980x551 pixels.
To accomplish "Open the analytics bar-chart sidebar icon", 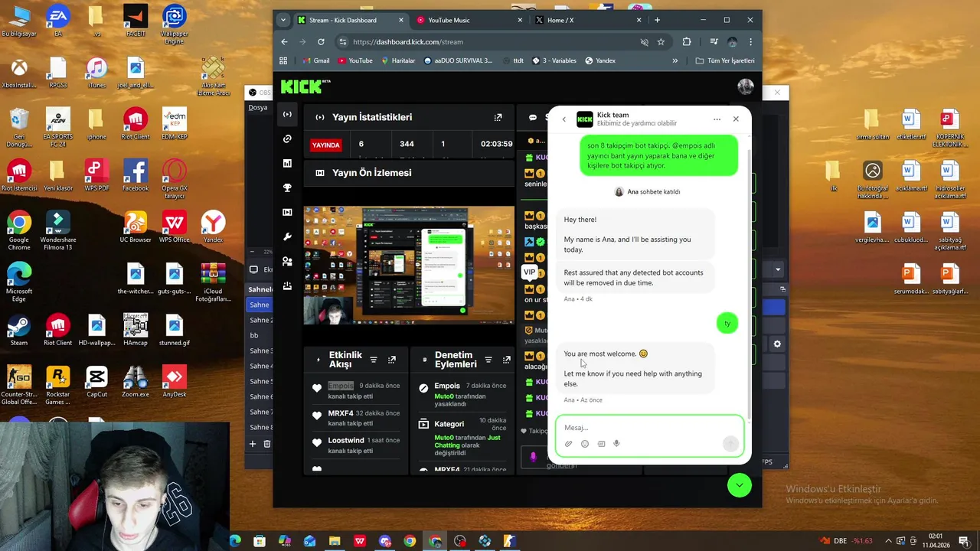I will (x=287, y=163).
